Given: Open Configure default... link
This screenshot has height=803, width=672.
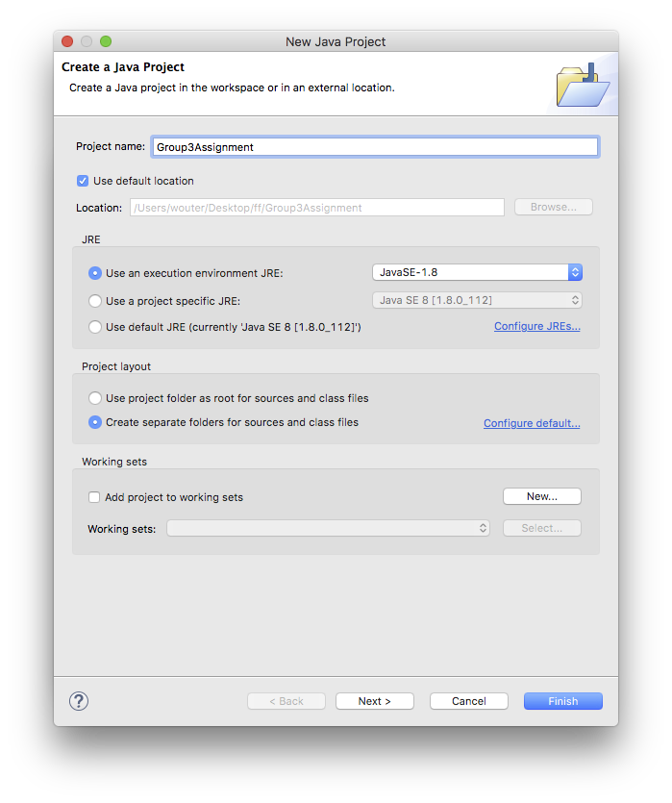Looking at the screenshot, I should point(532,423).
